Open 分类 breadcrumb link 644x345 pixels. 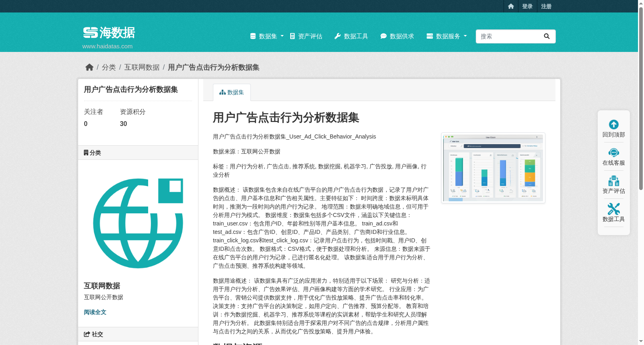(109, 67)
